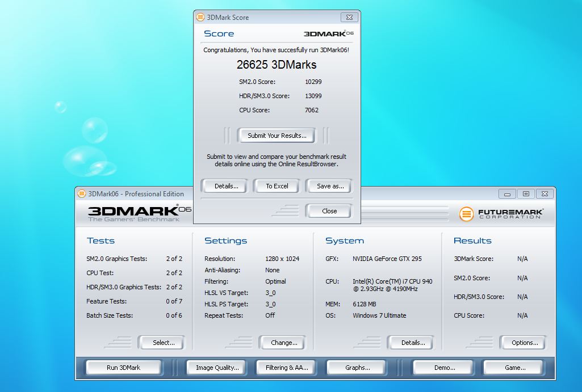582x392 pixels.
Task: Click Run 3DMark button
Action: (x=124, y=368)
